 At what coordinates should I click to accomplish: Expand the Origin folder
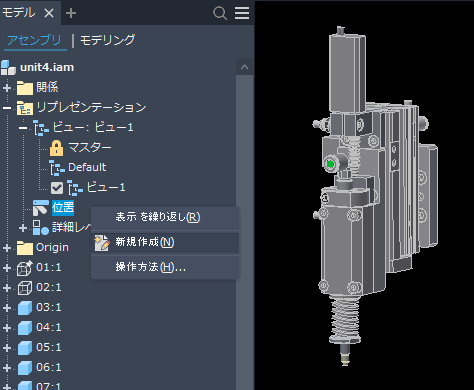point(7,248)
